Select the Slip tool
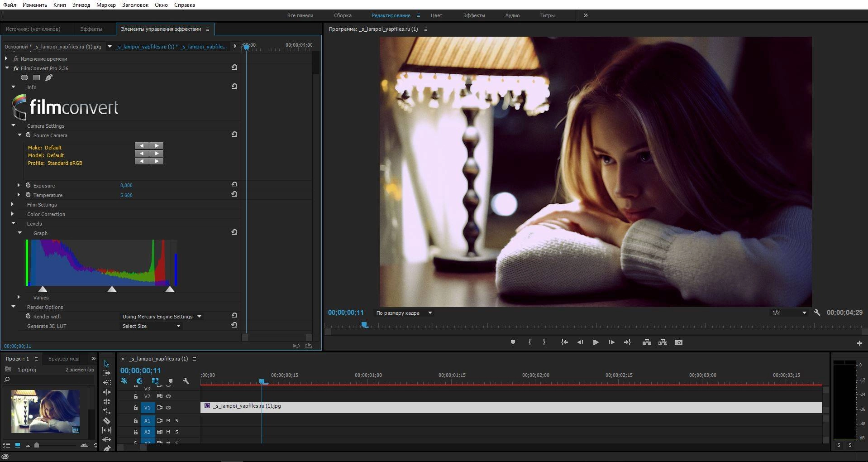Viewport: 868px width, 462px height. coord(106,430)
